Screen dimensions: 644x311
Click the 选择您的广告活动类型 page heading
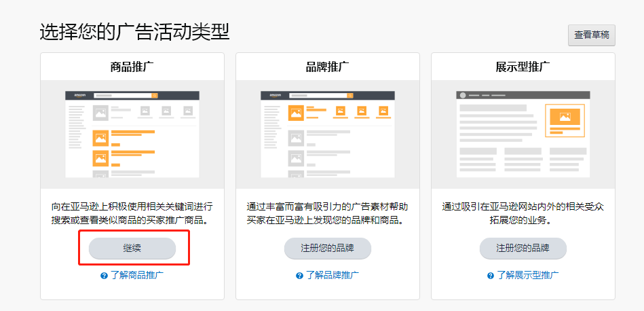(134, 31)
